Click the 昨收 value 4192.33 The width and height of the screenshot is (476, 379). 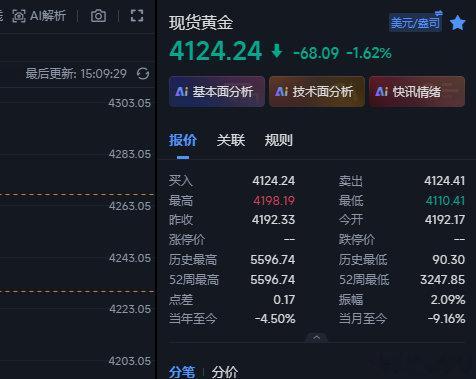point(273,220)
